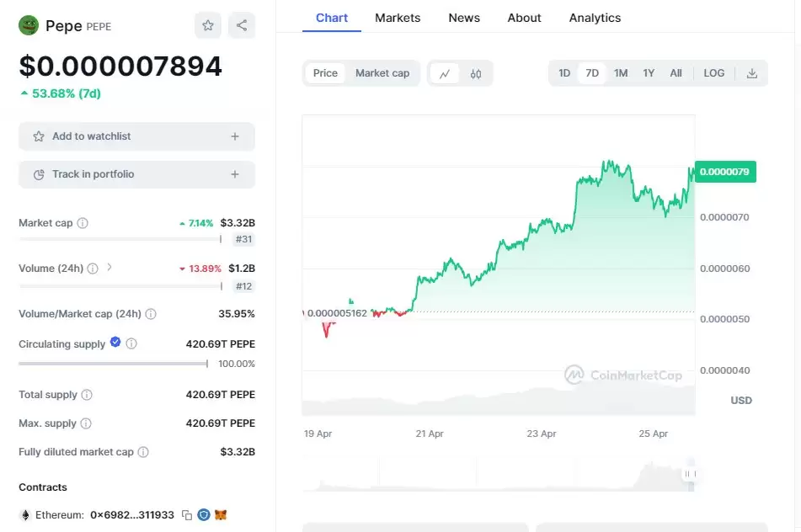The image size is (801, 532).
Task: Enable LOG scale on the chart
Action: [713, 73]
